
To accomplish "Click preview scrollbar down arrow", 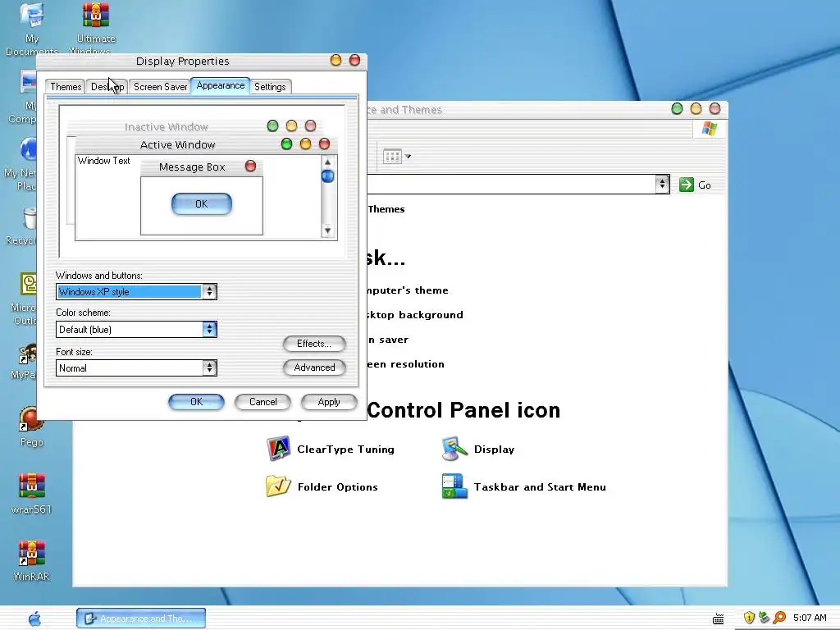I will point(328,231).
